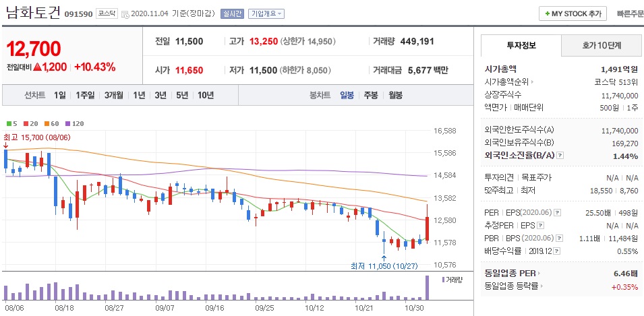Open the 기업개요 dropdown
The width and height of the screenshot is (644, 316).
[x=266, y=14]
